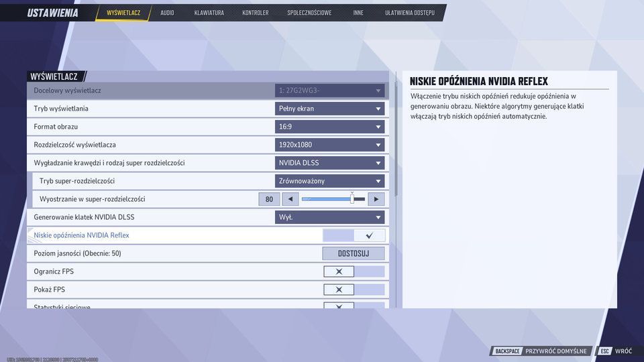The height and width of the screenshot is (362, 644).
Task: Open Rozdzielczość wyświetlacza 1920x1080 dropdown
Action: 330,145
